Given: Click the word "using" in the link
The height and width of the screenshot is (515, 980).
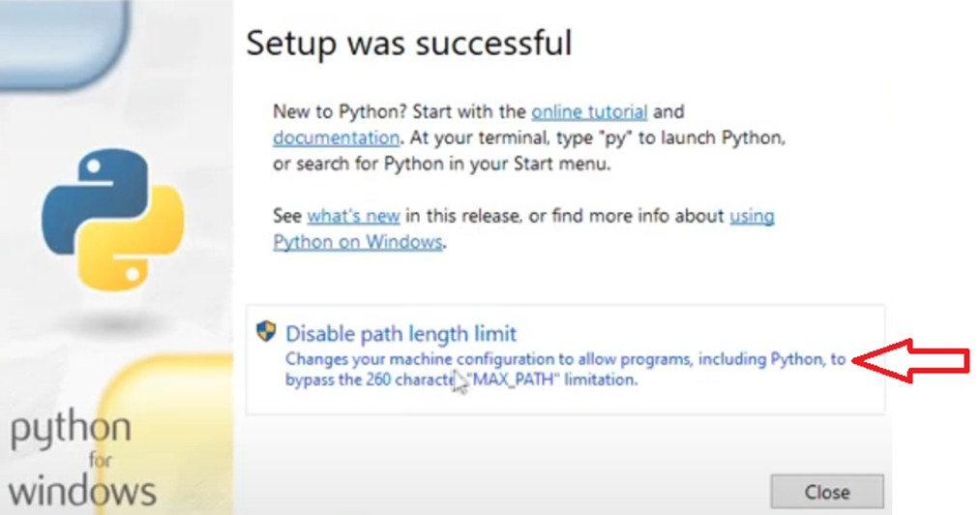Looking at the screenshot, I should (x=752, y=215).
